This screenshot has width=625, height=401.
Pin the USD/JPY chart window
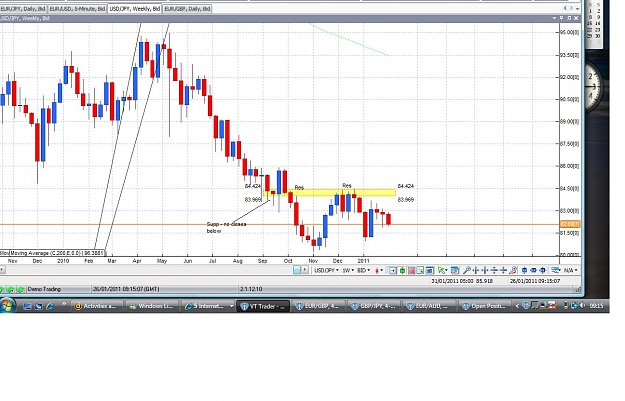tap(561, 18)
